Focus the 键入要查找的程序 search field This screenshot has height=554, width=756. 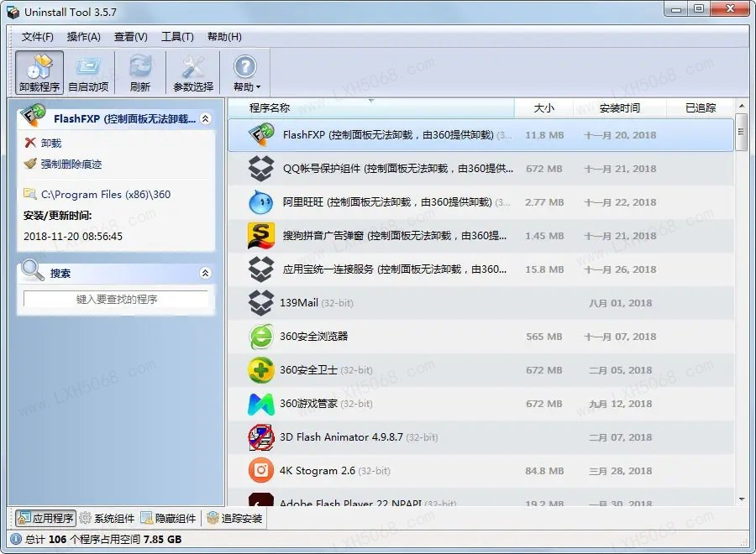click(x=116, y=299)
